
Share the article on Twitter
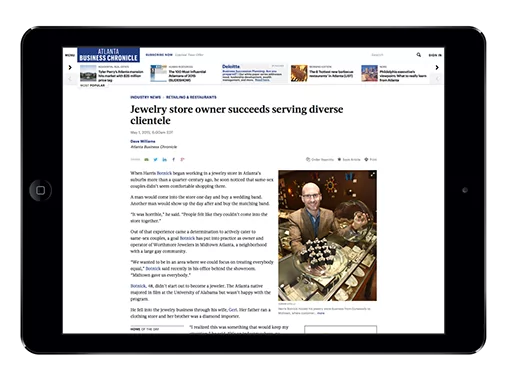[x=155, y=160]
